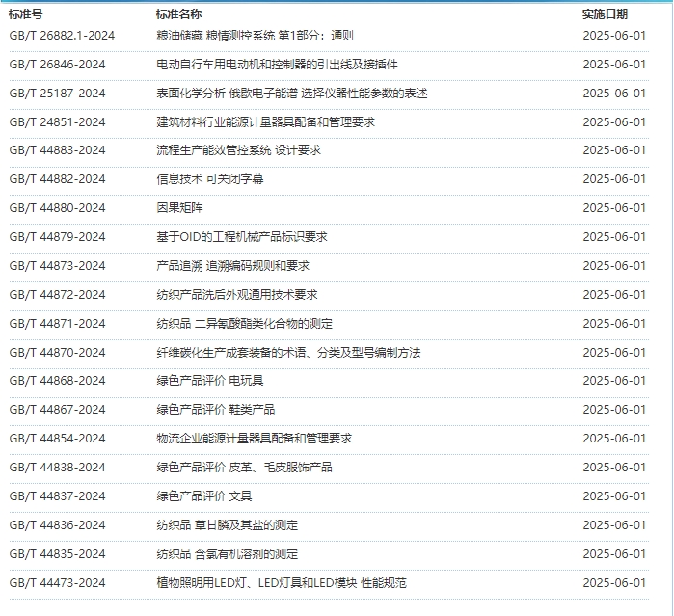Click date 2025-06-01 in GB/T 44837-2024 row
The width and height of the screenshot is (674, 616).
point(614,496)
